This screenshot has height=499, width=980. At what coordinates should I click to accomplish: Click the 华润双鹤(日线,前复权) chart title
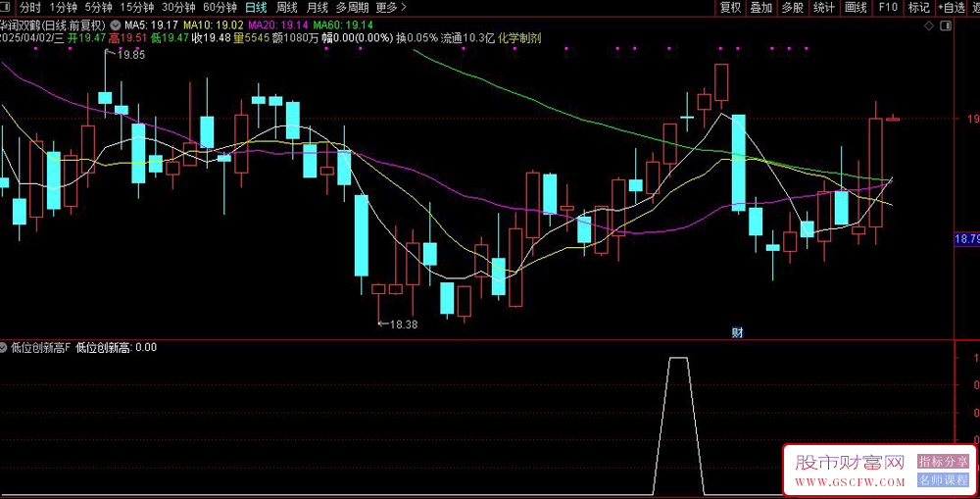(53, 25)
